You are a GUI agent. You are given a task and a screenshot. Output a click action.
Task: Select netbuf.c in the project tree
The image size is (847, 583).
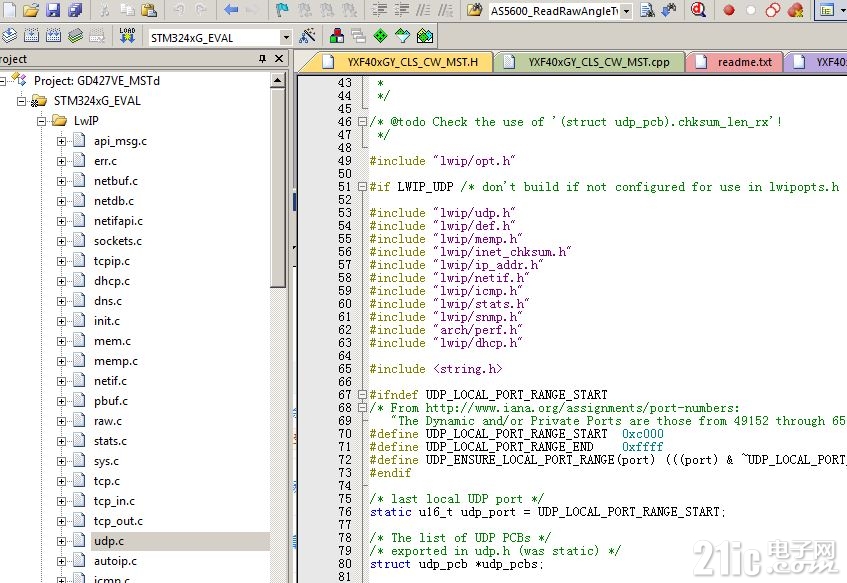pos(116,181)
